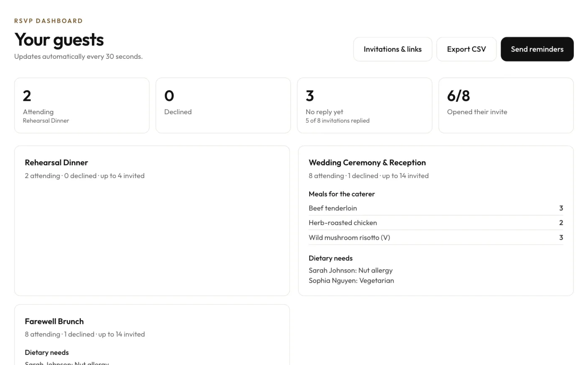Click 'Sophia Nguyen: Vegetarian' entry

pos(351,281)
